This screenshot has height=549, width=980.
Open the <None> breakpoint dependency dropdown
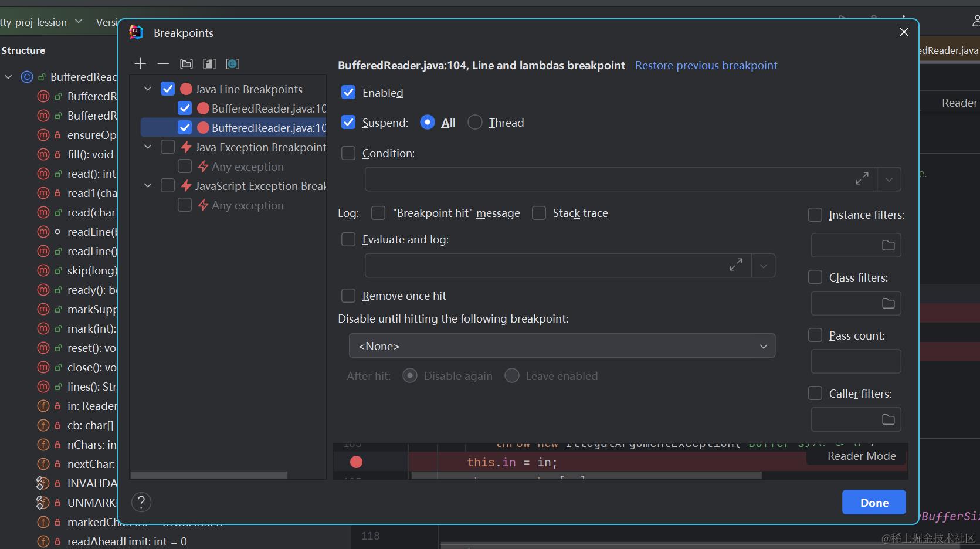pos(562,346)
